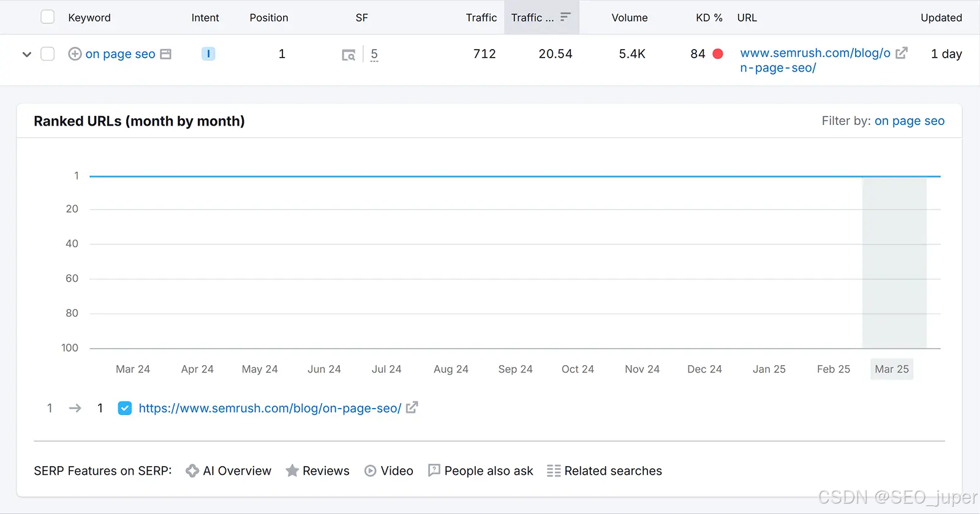The image size is (980, 514).
Task: Click traffic value 712
Action: pyautogui.click(x=484, y=54)
